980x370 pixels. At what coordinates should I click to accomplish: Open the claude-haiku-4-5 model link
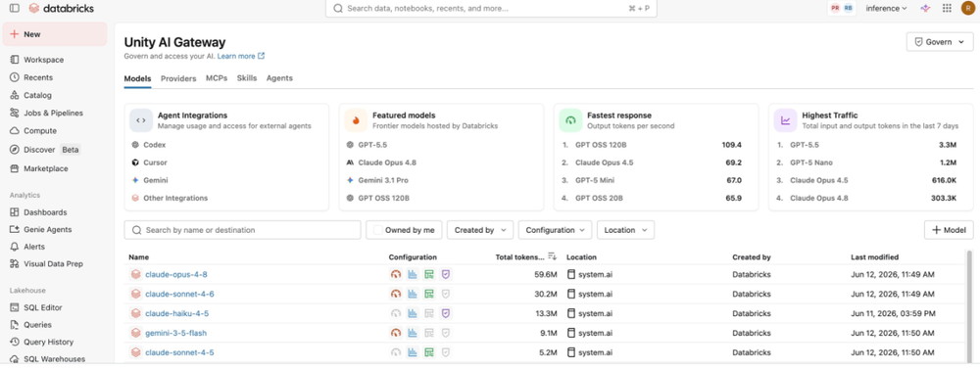tap(176, 314)
